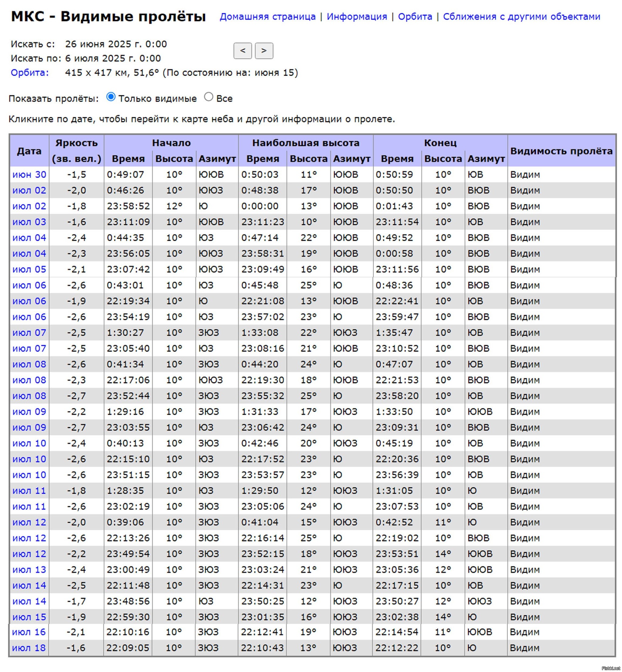Open июл 06 pass starting at 22:19:34

(x=29, y=301)
